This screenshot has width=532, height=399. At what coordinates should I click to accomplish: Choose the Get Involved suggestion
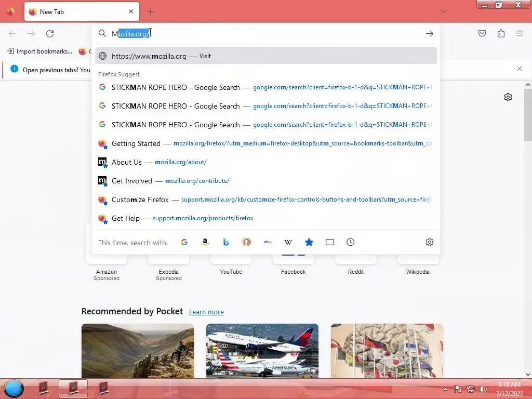click(266, 181)
